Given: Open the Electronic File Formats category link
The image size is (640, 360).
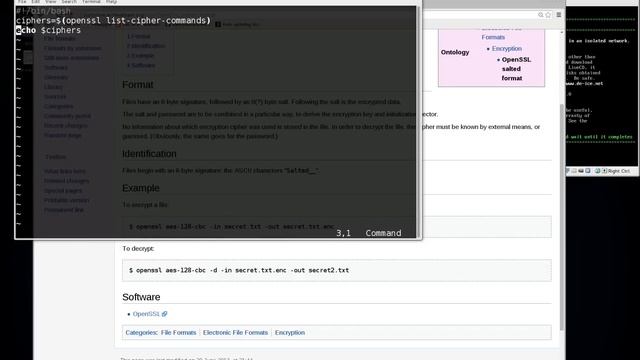Looking at the screenshot, I should point(236,333).
